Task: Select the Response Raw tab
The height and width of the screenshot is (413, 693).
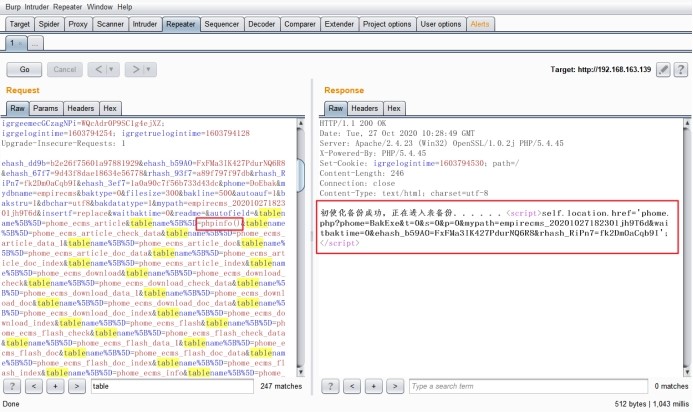Action: click(x=335, y=108)
